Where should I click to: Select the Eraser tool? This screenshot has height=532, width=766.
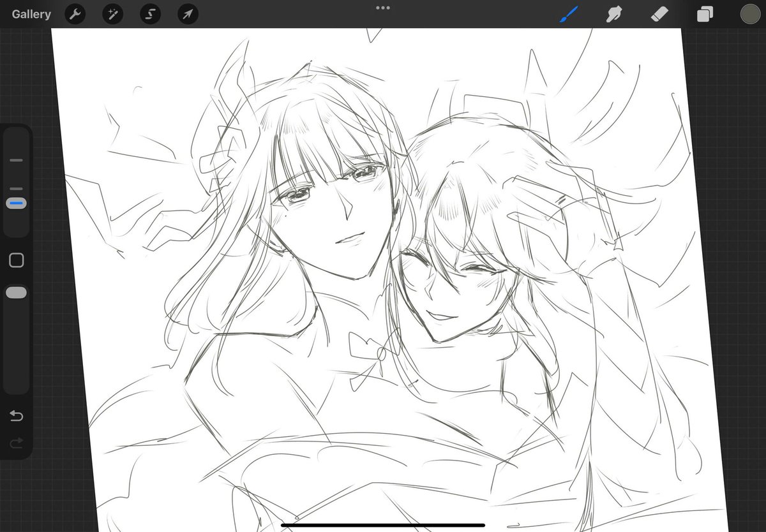tap(659, 14)
